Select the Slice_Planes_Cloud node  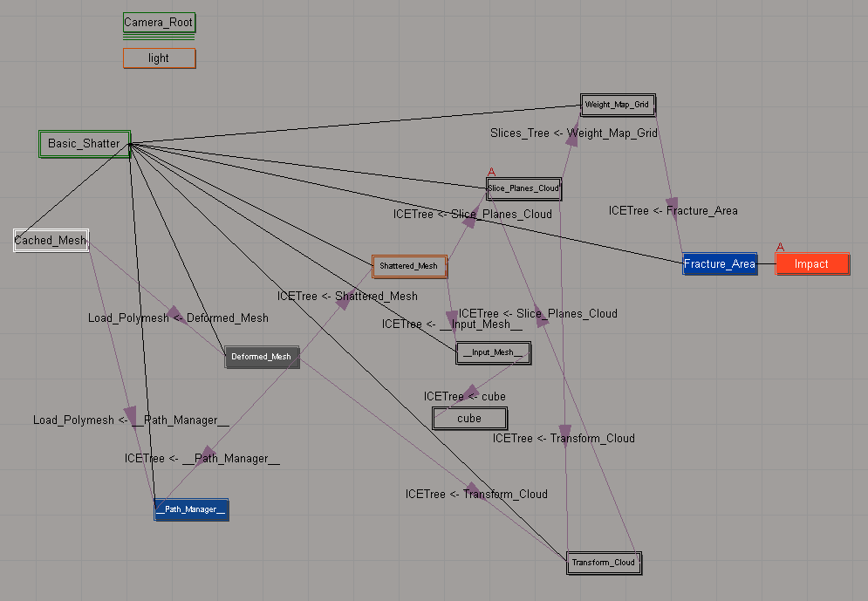523,188
